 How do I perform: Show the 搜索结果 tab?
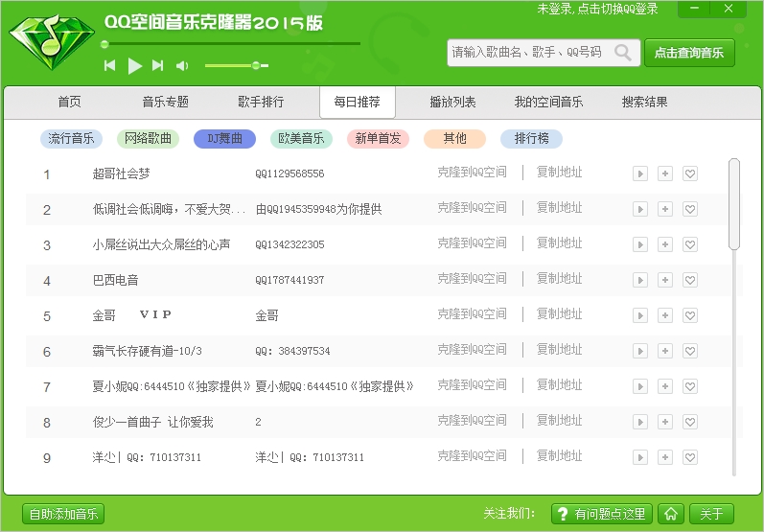(644, 102)
